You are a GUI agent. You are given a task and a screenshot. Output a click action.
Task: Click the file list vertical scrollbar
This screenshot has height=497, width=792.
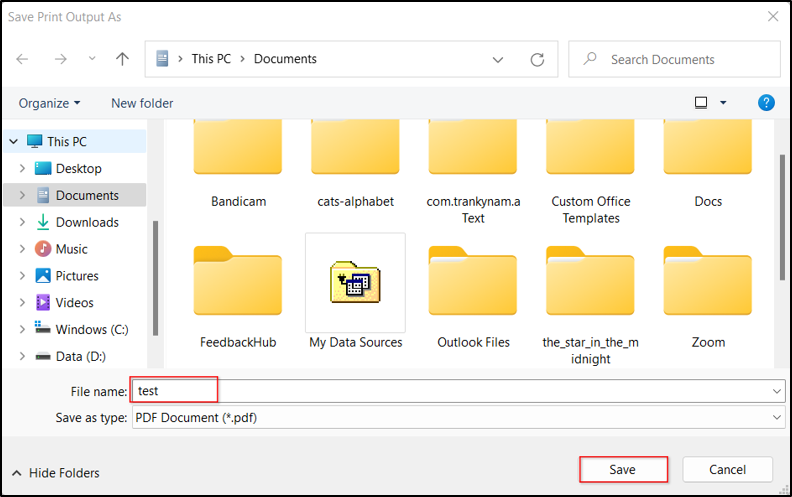[x=782, y=217]
